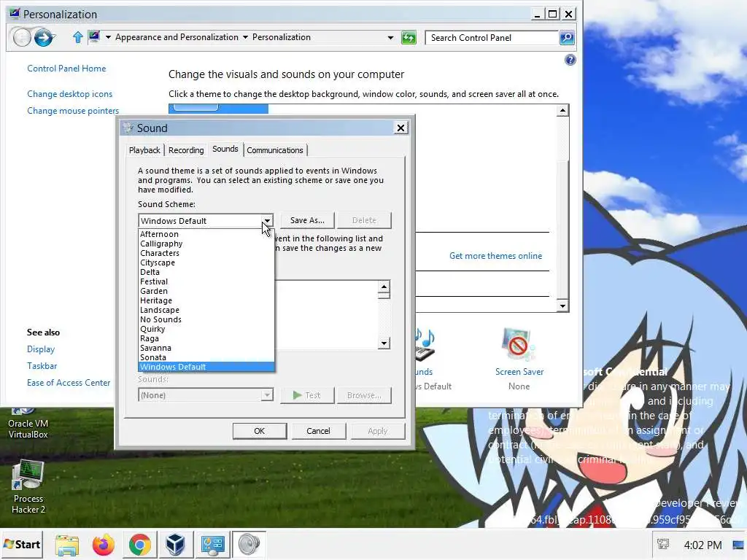The image size is (747, 560).
Task: Click the Apply button
Action: coord(378,431)
